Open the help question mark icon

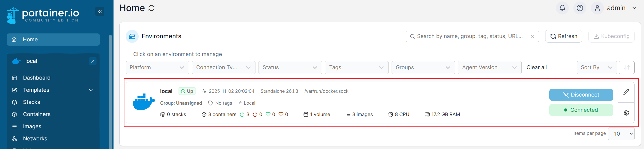coord(580,8)
